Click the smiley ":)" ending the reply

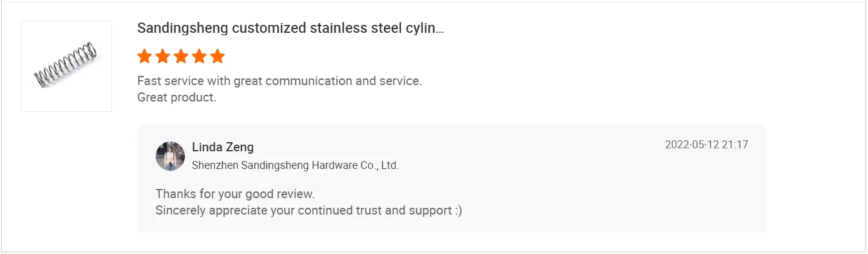coord(457,210)
